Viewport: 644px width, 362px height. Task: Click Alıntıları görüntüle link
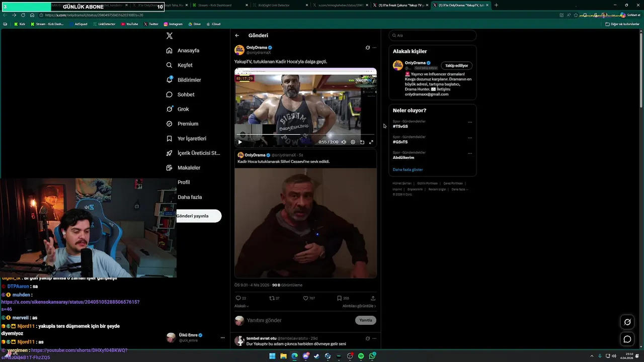point(359,306)
